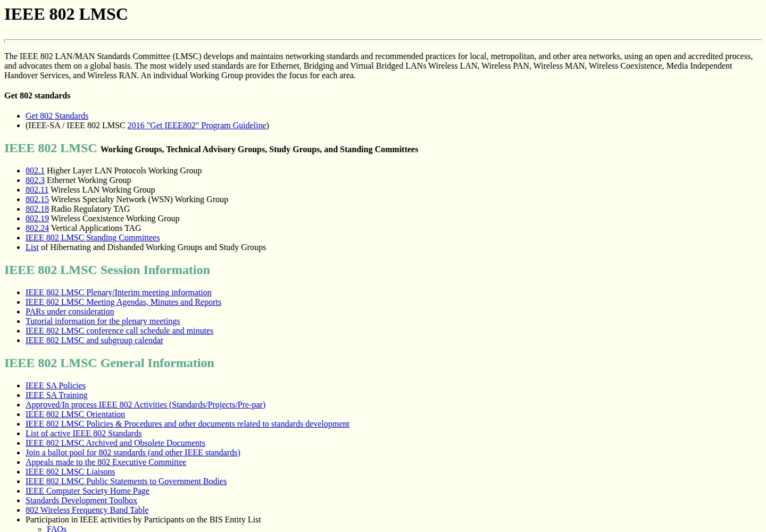Image resolution: width=766 pixels, height=532 pixels.
Task: Click the IEEE 802 LMSC General Information heading
Action: click(x=109, y=363)
